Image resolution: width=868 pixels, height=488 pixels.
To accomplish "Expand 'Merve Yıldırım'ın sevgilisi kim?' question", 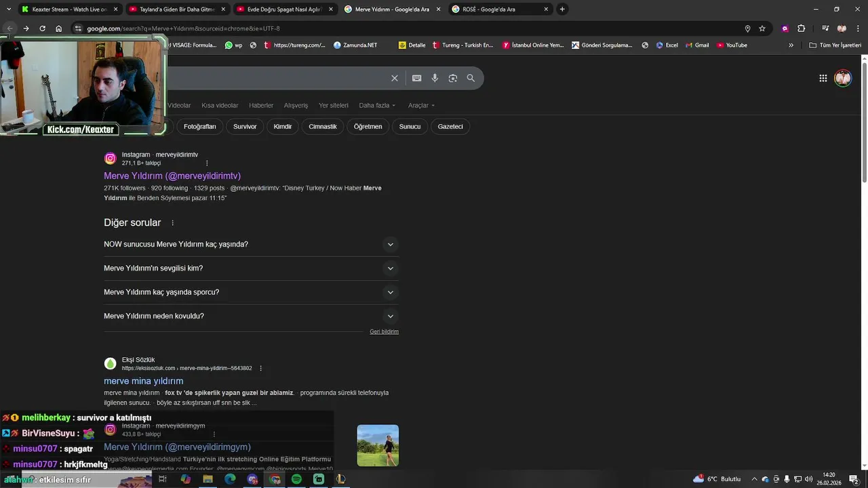I will (251, 268).
